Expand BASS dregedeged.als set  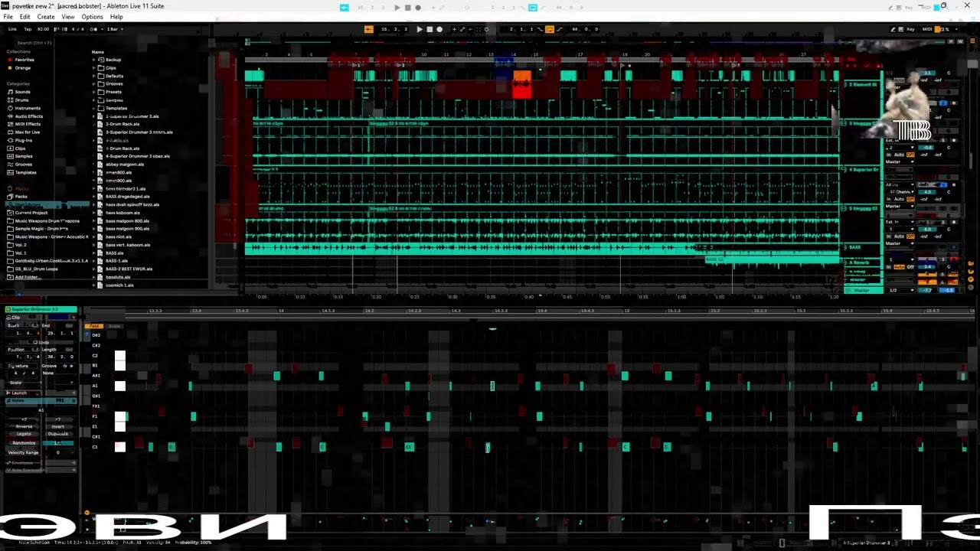[x=95, y=197]
